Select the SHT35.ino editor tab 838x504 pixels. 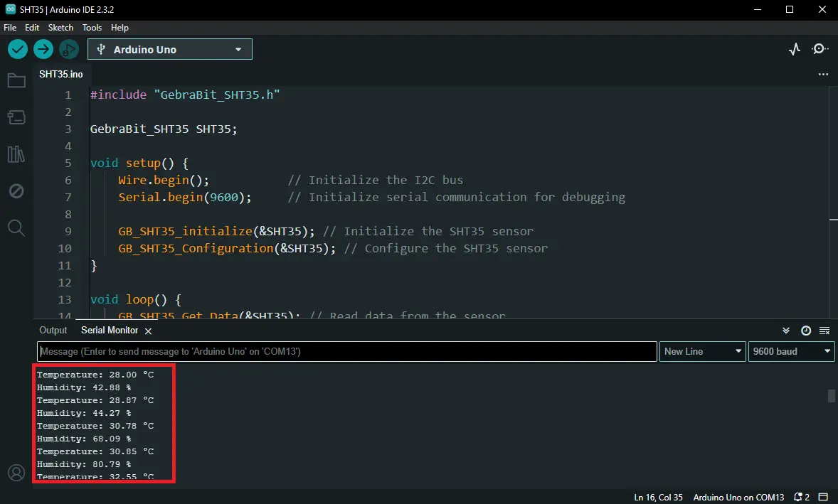pyautogui.click(x=61, y=74)
